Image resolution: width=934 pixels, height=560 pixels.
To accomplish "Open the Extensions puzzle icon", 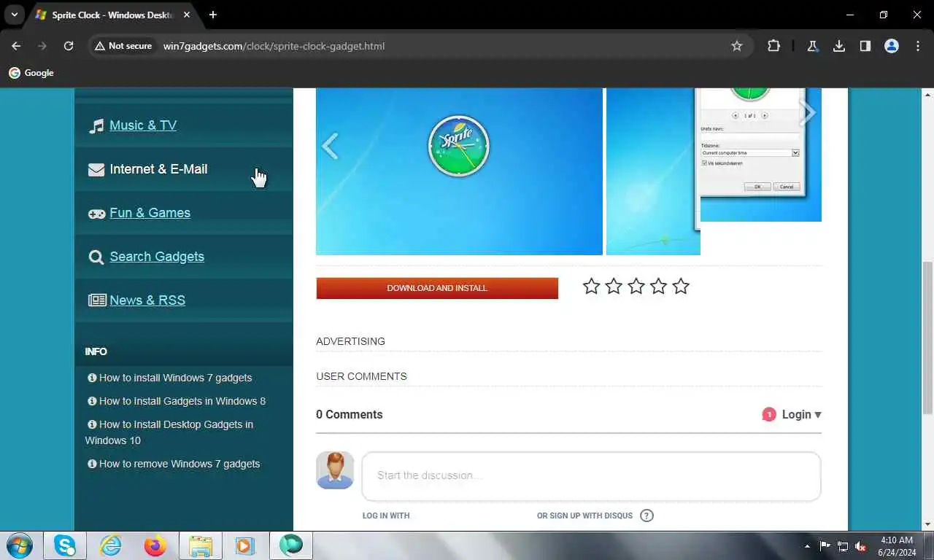I will click(x=773, y=46).
